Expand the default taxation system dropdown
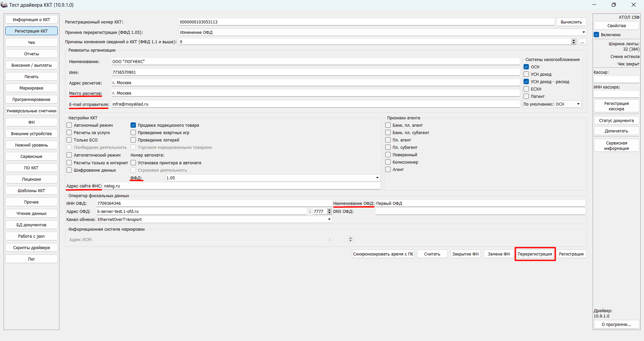Viewport: 644px width, 341px height. pos(578,104)
